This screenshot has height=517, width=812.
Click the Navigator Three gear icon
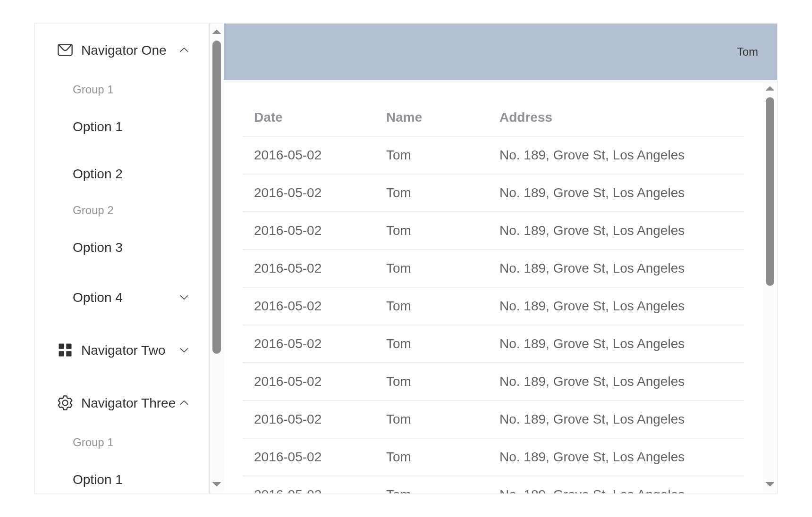pyautogui.click(x=65, y=403)
